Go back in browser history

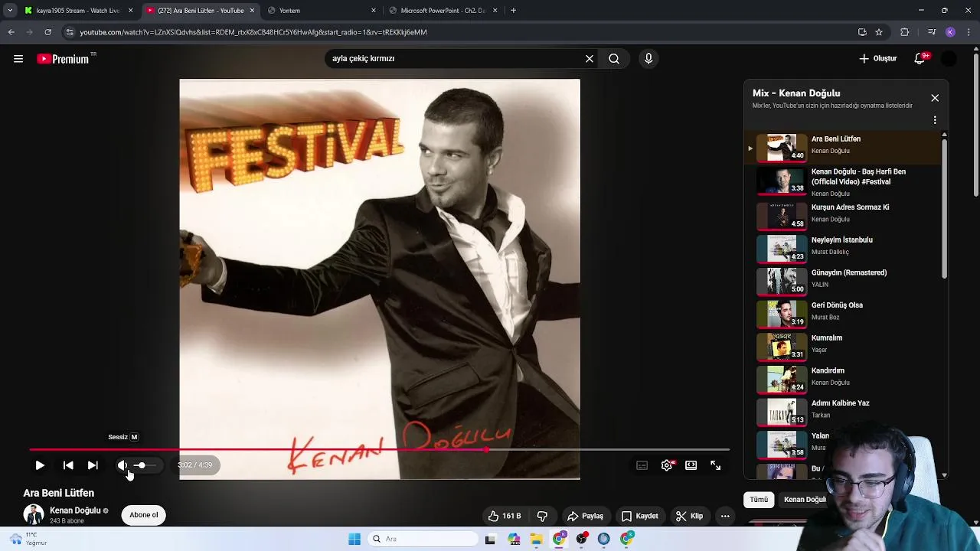click(x=11, y=32)
